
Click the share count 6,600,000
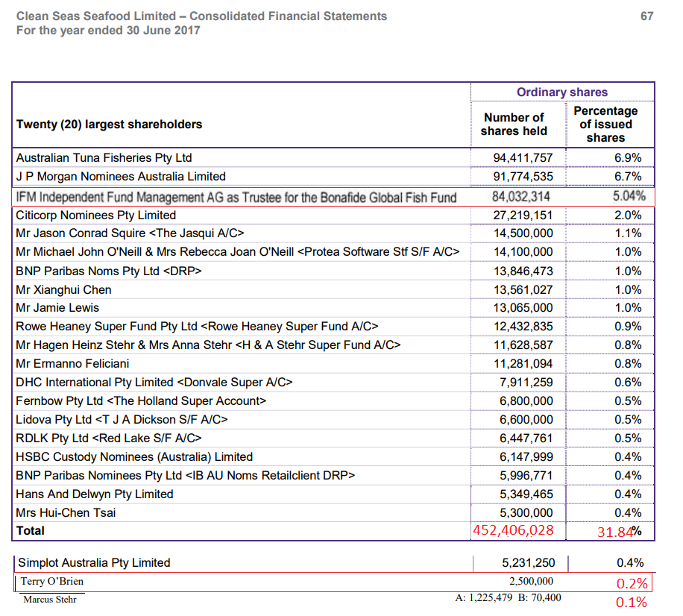coord(526,420)
